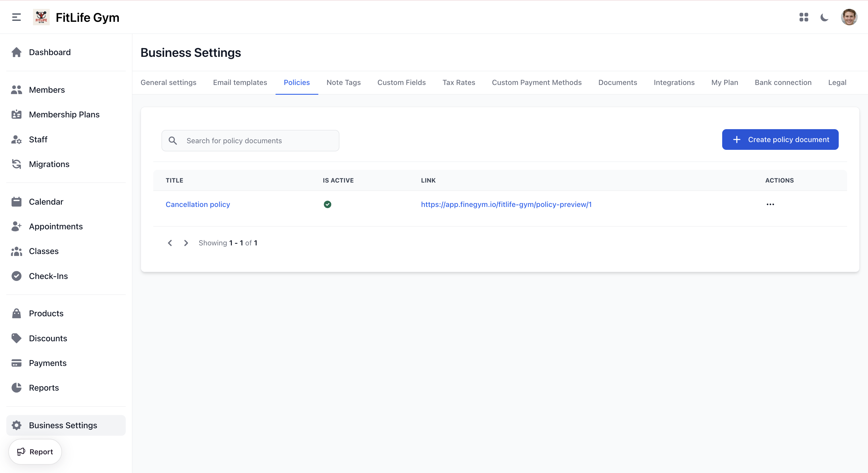Open the user profile avatar
The width and height of the screenshot is (868, 473).
[x=848, y=17]
